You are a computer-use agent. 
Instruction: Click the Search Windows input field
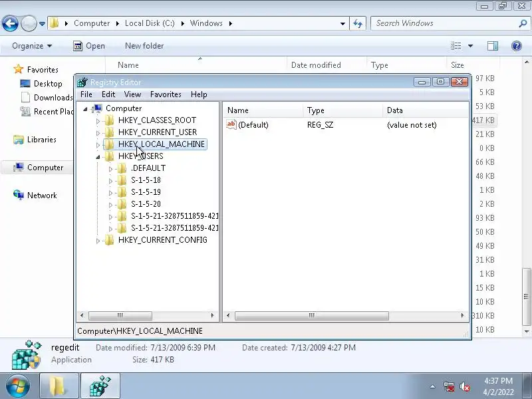point(445,23)
